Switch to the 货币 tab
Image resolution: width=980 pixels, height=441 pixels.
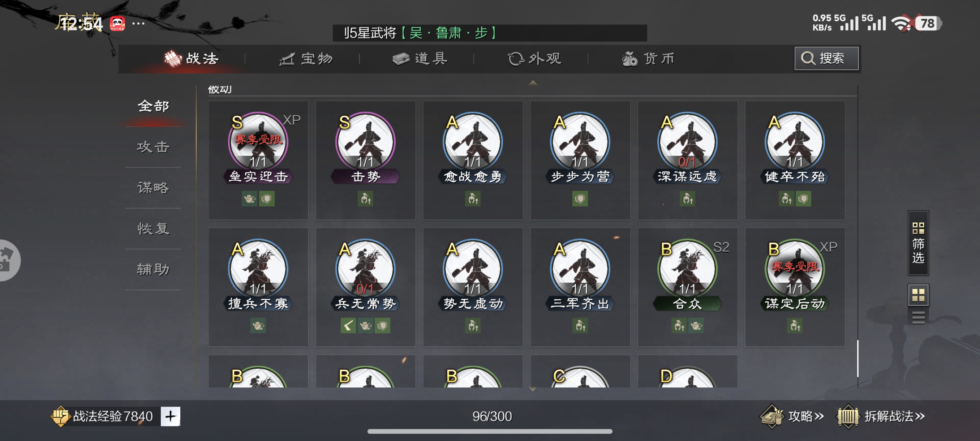pyautogui.click(x=648, y=59)
